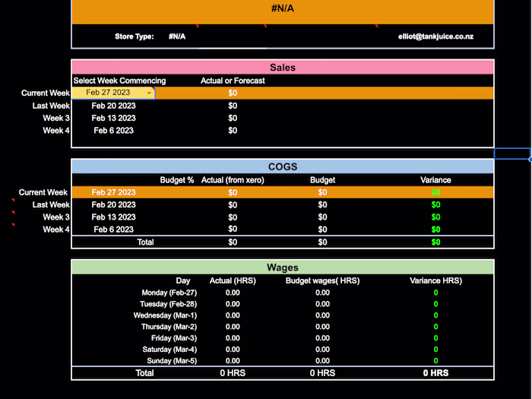
Task: Click Monday (Feb-27) actual hours 0.00
Action: (x=233, y=293)
